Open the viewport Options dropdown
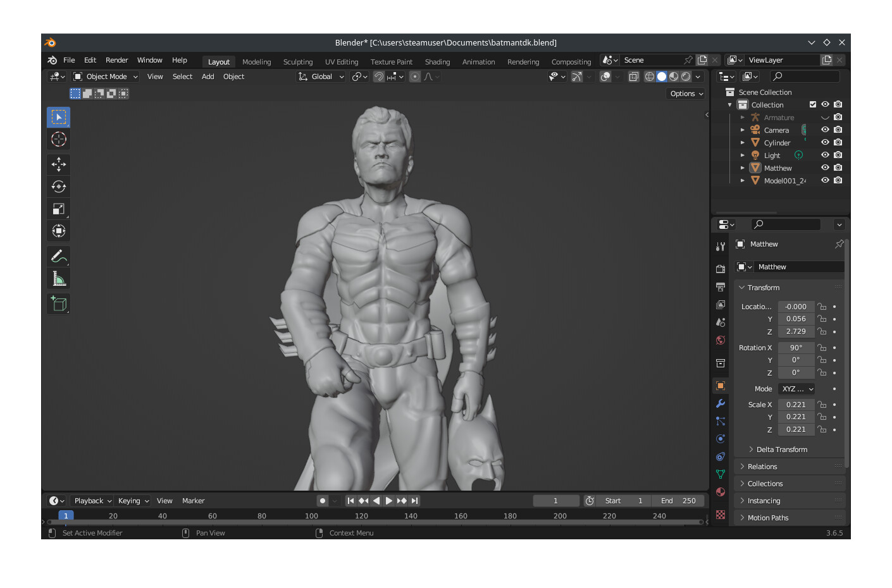 pos(686,94)
